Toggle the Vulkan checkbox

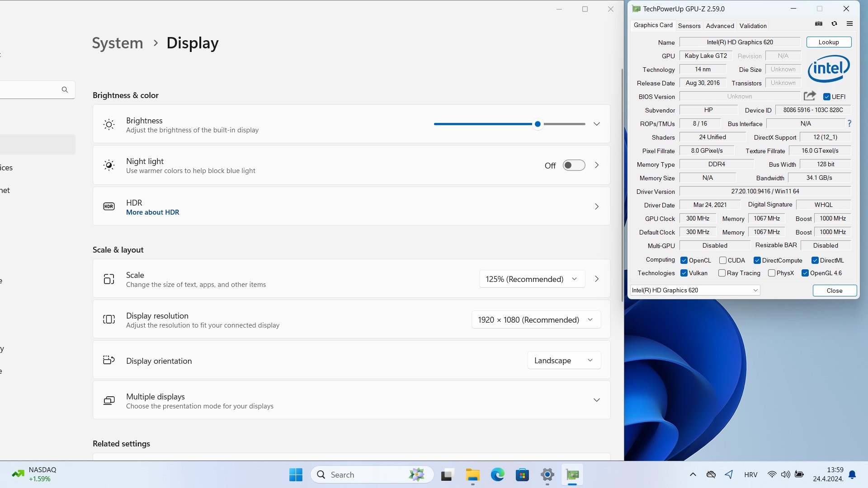[684, 273]
